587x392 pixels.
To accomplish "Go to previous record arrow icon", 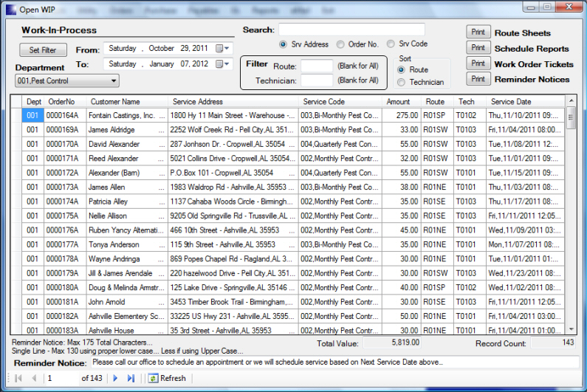I will [x=34, y=378].
